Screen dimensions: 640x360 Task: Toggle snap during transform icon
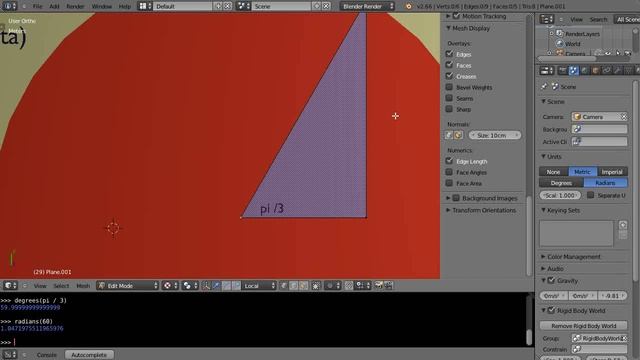348,286
